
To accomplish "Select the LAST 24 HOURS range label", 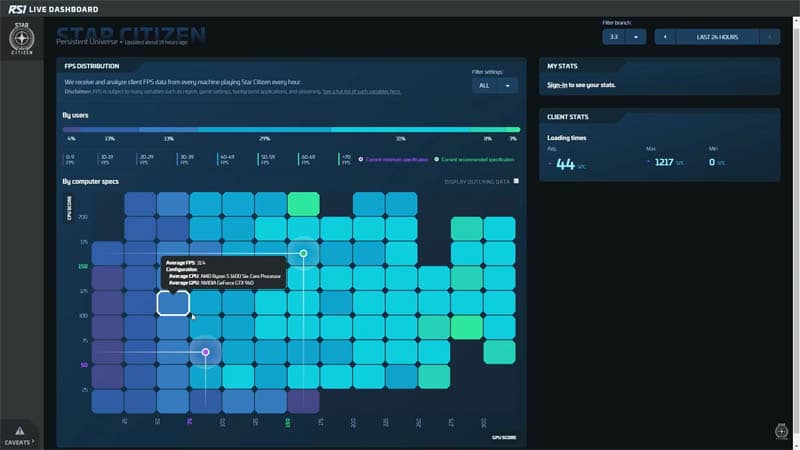I will coord(717,37).
